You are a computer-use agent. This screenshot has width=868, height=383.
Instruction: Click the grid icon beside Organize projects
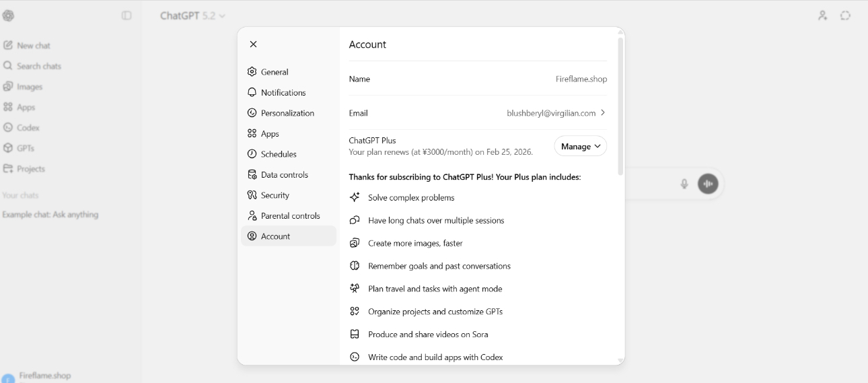355,311
